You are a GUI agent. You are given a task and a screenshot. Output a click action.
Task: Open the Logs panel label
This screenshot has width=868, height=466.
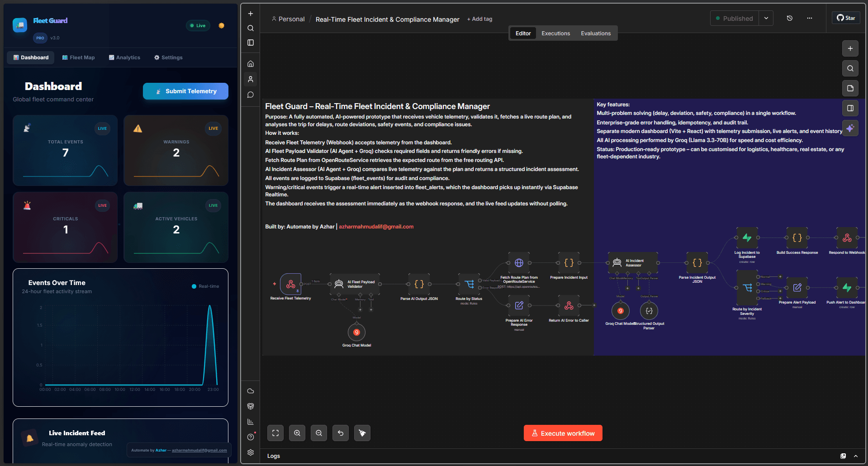click(274, 456)
